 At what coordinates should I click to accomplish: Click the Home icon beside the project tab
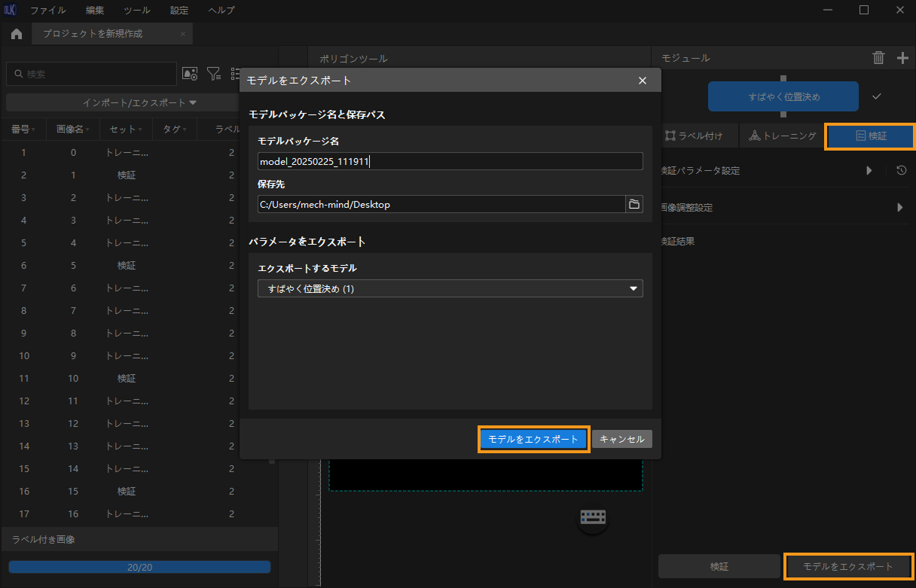(x=17, y=34)
